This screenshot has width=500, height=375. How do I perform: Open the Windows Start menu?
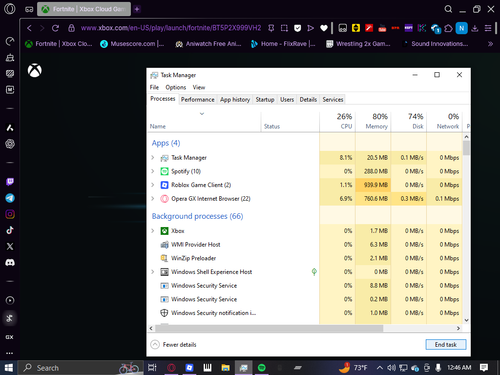[8, 368]
